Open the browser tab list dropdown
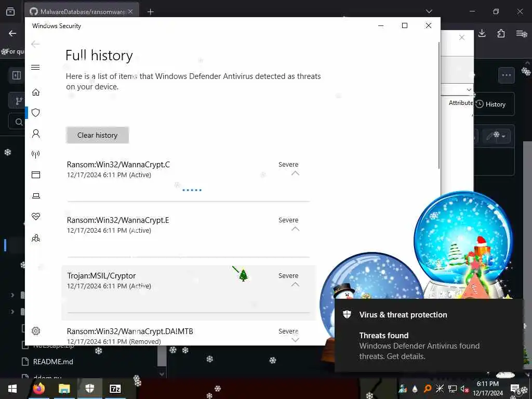The width and height of the screenshot is (532, 399). (429, 11)
